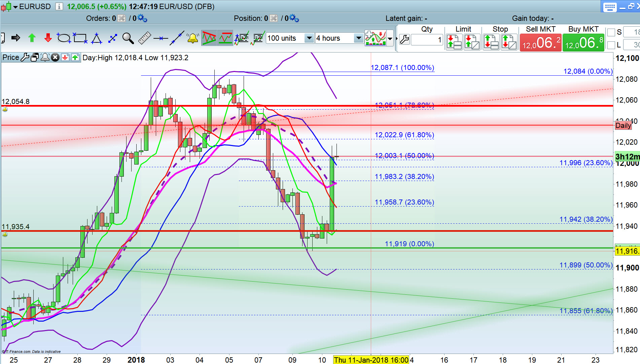
Task: Click the yellow bell alert icon
Action: coord(193,38)
